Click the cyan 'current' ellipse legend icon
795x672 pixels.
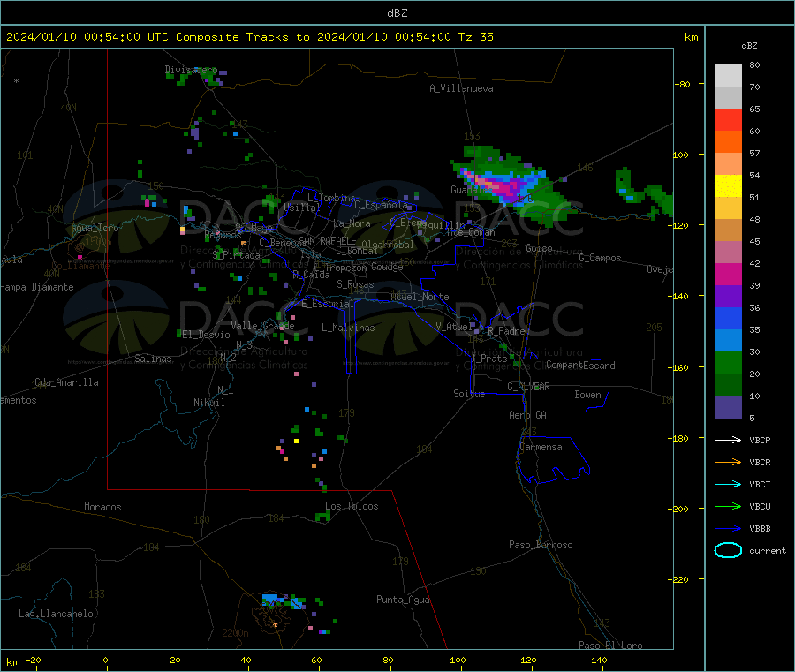point(728,550)
